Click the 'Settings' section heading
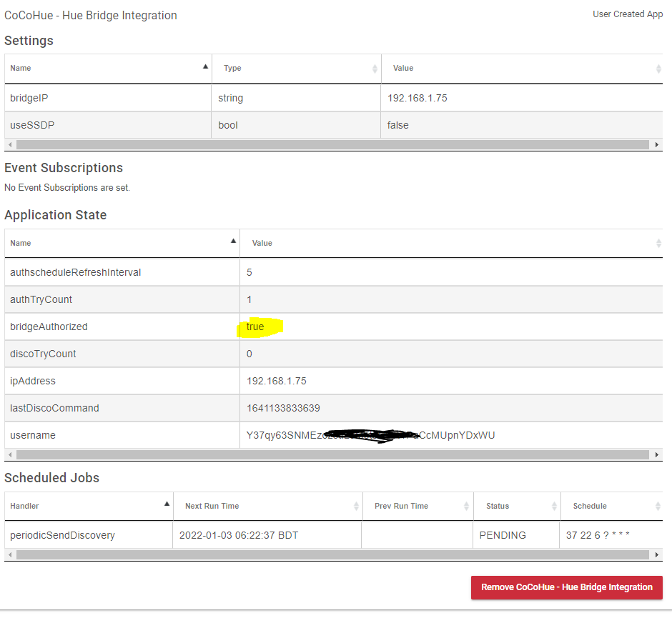This screenshot has height=618, width=672. [x=29, y=41]
